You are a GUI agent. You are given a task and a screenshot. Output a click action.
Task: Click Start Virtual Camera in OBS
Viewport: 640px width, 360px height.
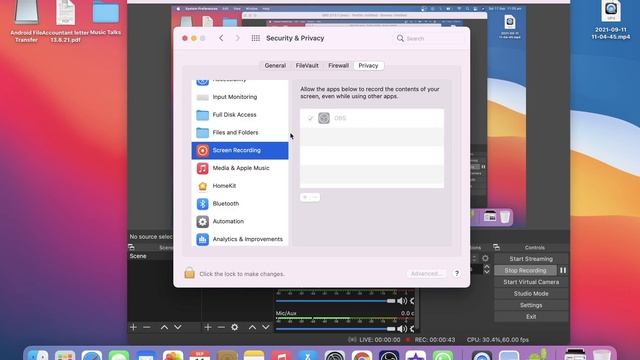[x=531, y=282]
